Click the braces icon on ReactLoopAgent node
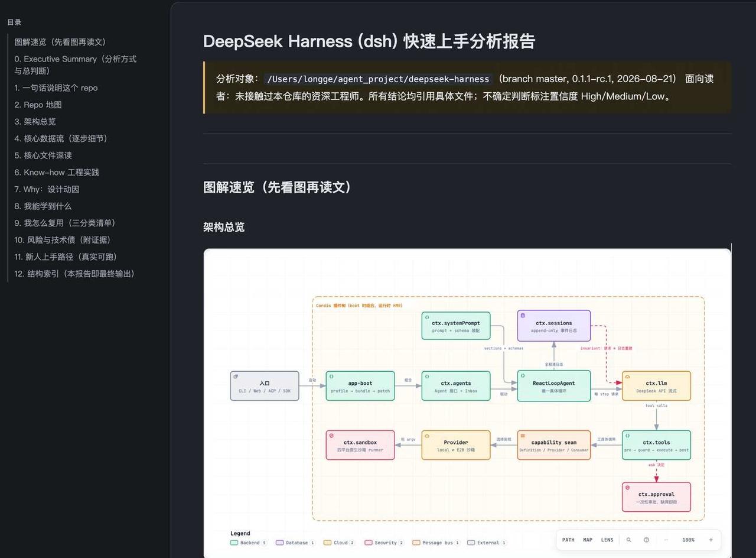The width and height of the screenshot is (756, 558). (x=523, y=376)
